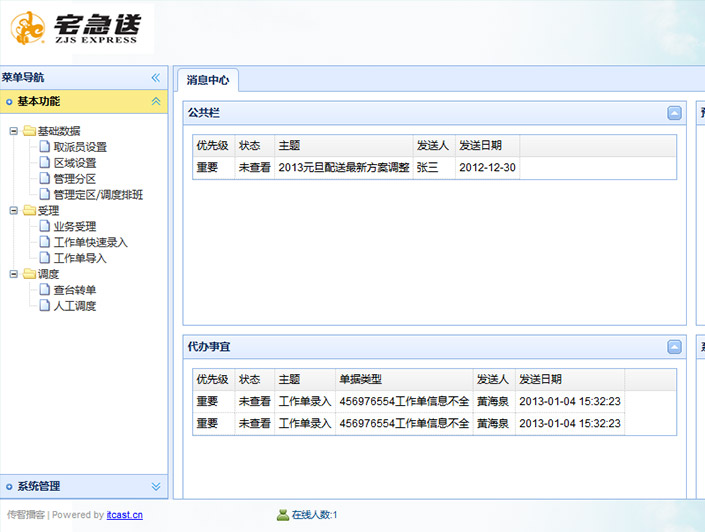705x532 pixels.
Task: Collapse the 基础数据 tree node
Action: pos(13,131)
